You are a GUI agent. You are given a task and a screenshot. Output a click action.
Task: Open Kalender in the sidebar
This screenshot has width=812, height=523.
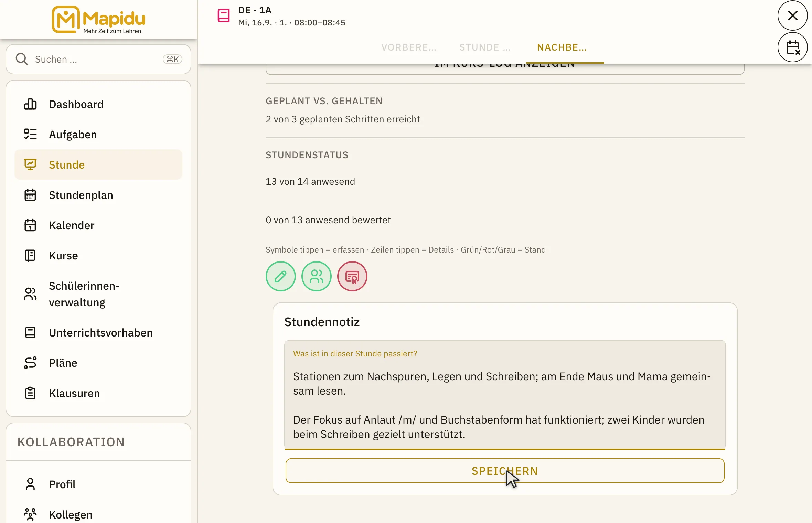point(98,225)
